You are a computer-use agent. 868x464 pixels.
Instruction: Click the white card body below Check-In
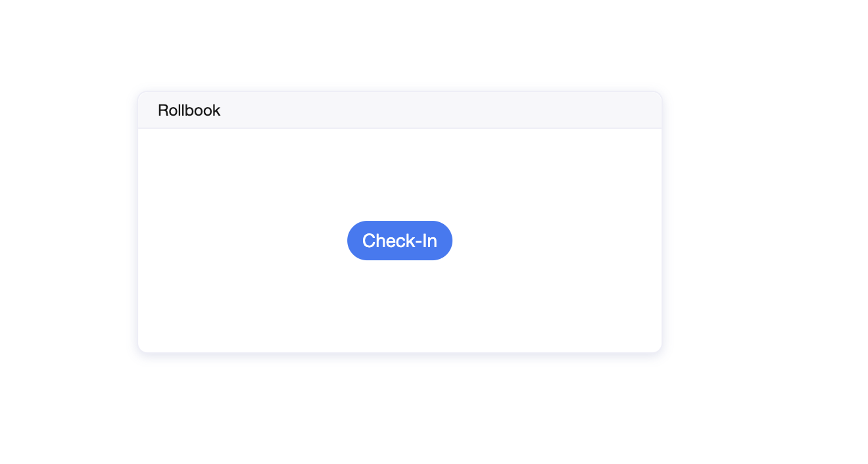tap(400, 306)
